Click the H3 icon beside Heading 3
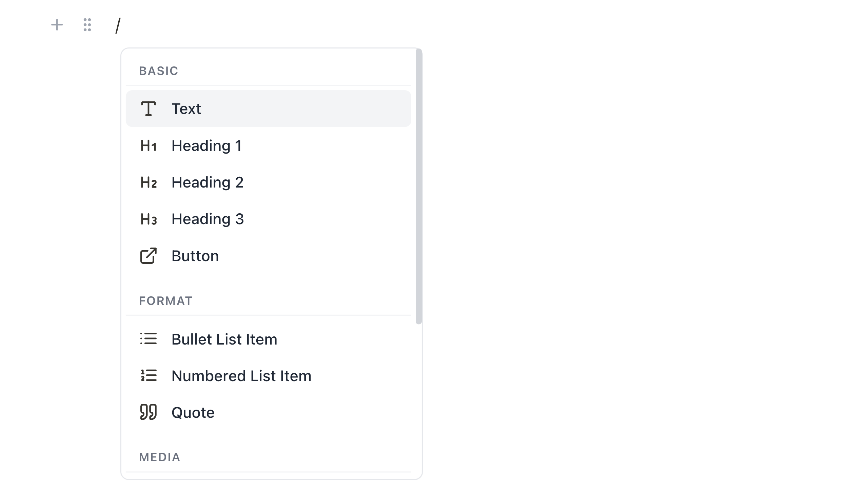This screenshot has height=489, width=868. click(149, 219)
